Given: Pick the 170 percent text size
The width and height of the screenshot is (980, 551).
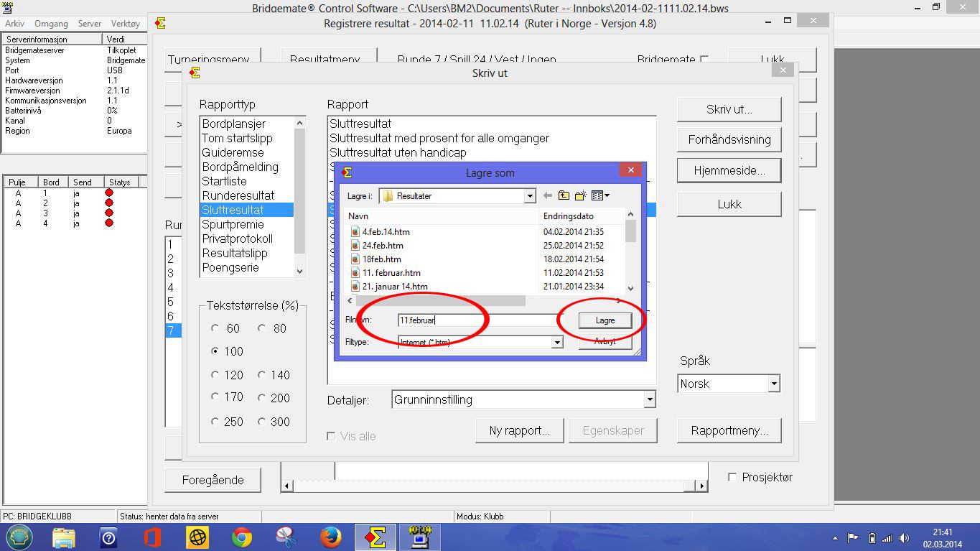Looking at the screenshot, I should tap(215, 397).
